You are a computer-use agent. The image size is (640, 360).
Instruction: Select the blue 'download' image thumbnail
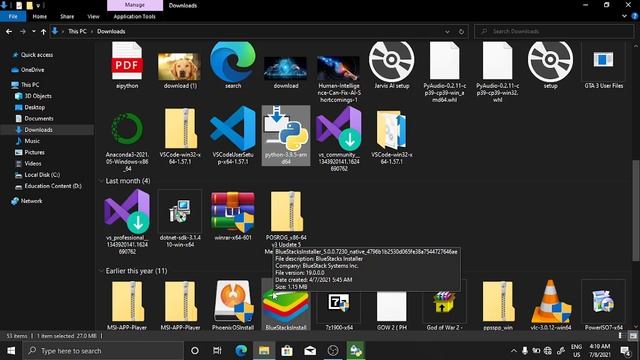[x=286, y=72]
